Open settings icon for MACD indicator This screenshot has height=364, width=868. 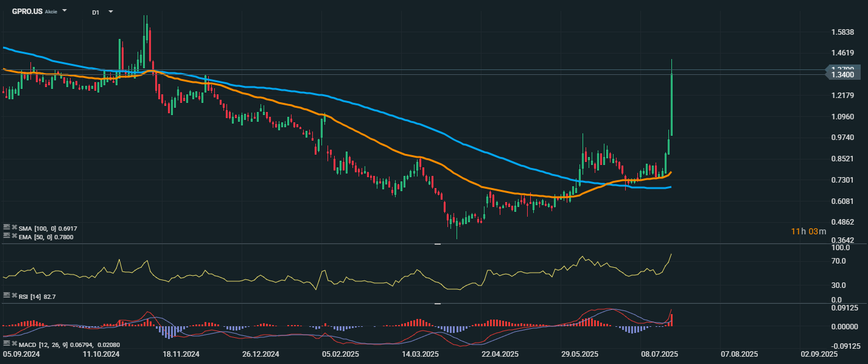(6, 345)
